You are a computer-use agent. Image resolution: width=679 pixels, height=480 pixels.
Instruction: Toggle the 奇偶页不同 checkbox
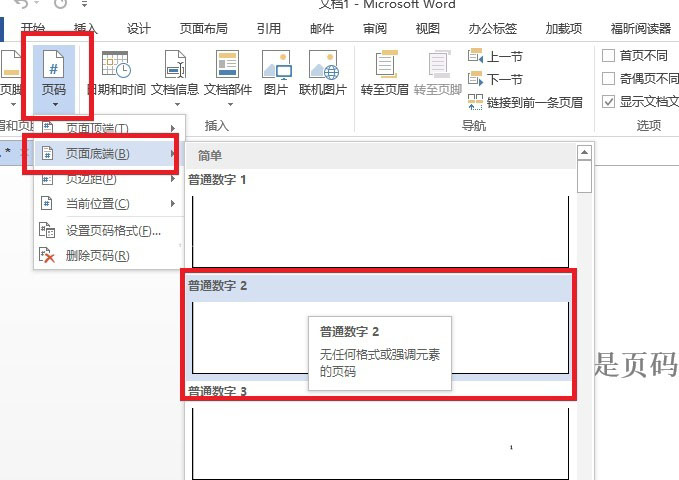point(608,78)
